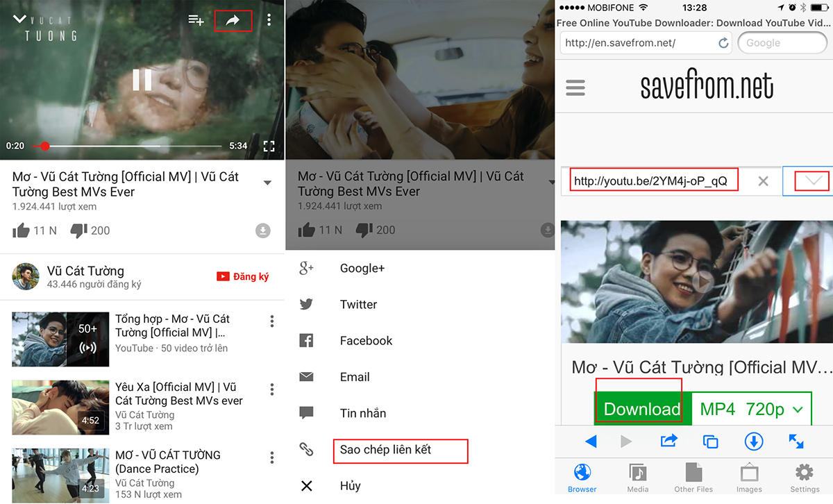Screen dimensions: 833x504
Task: Tap the Facebook logo icon
Action: (306, 340)
